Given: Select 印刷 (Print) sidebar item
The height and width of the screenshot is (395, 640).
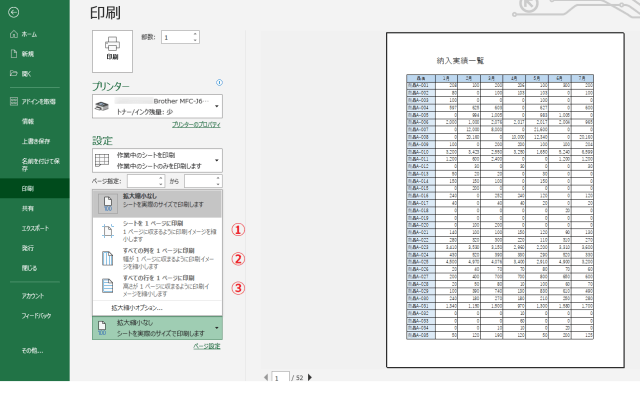Looking at the screenshot, I should point(35,189).
